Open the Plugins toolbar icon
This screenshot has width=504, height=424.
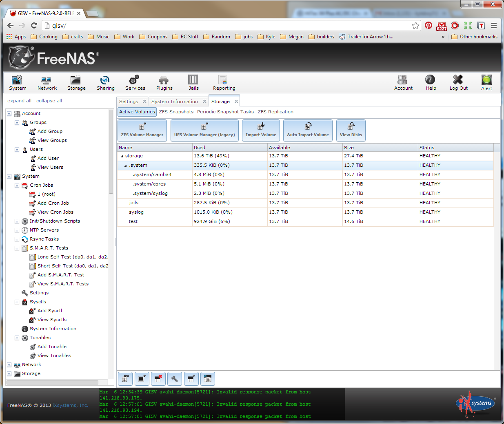164,83
